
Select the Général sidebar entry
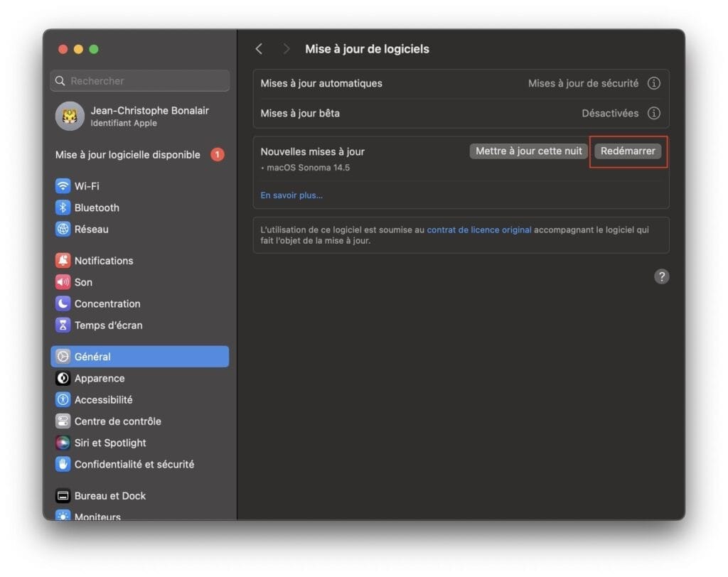click(x=93, y=356)
